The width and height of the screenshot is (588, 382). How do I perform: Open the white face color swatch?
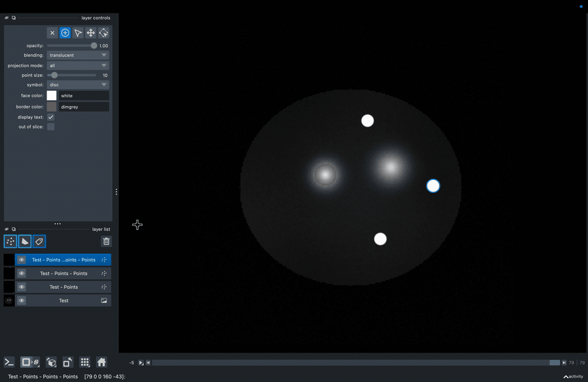[51, 95]
